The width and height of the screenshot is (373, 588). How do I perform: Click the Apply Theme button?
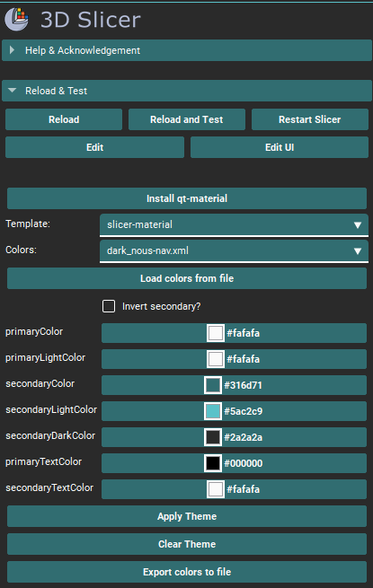tap(187, 516)
